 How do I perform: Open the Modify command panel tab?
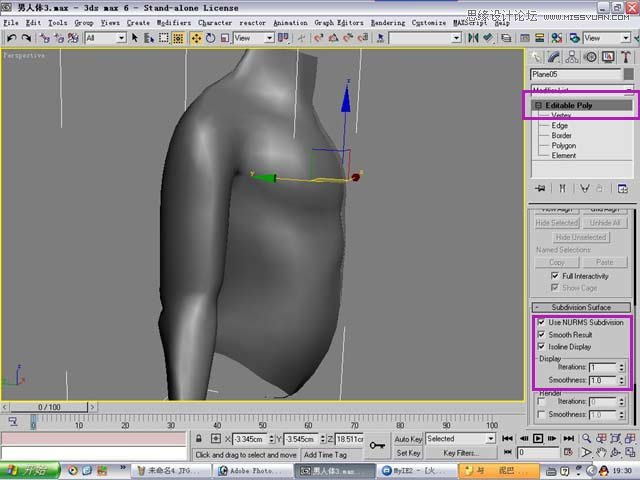tap(553, 57)
